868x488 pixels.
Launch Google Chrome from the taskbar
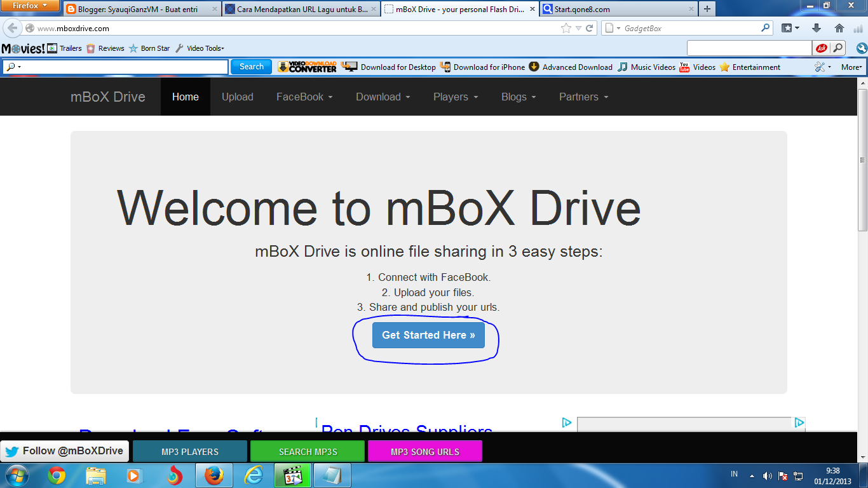point(57,475)
